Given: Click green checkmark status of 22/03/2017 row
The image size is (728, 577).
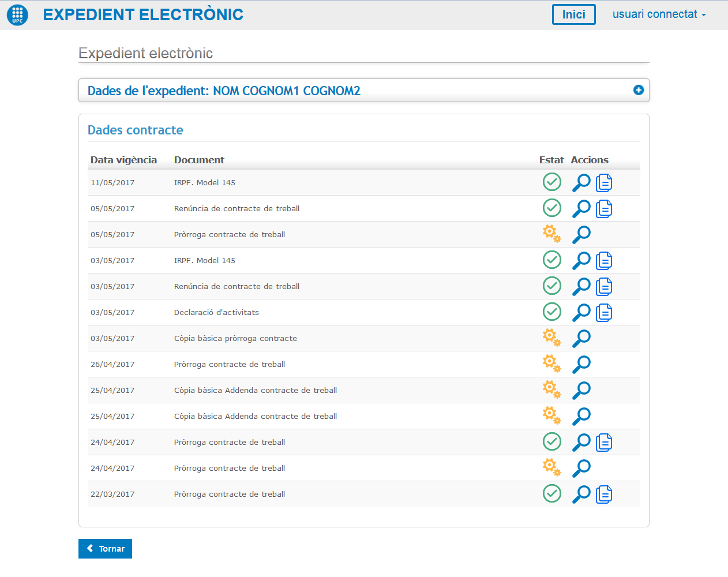Looking at the screenshot, I should 552,493.
